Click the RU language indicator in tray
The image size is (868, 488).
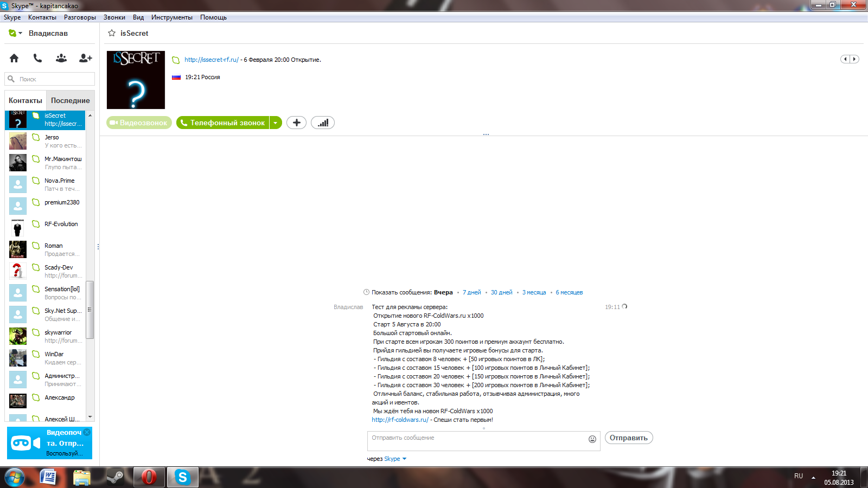tap(799, 476)
